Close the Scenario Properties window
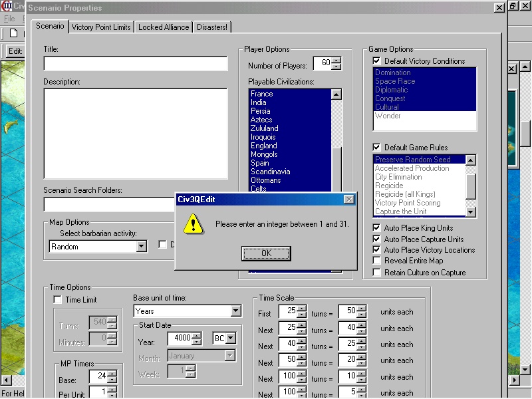This screenshot has height=399, width=532. point(499,7)
